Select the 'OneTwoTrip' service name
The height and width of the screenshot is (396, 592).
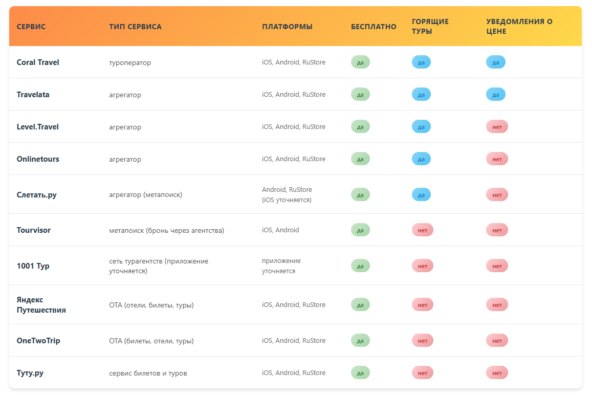(x=38, y=341)
